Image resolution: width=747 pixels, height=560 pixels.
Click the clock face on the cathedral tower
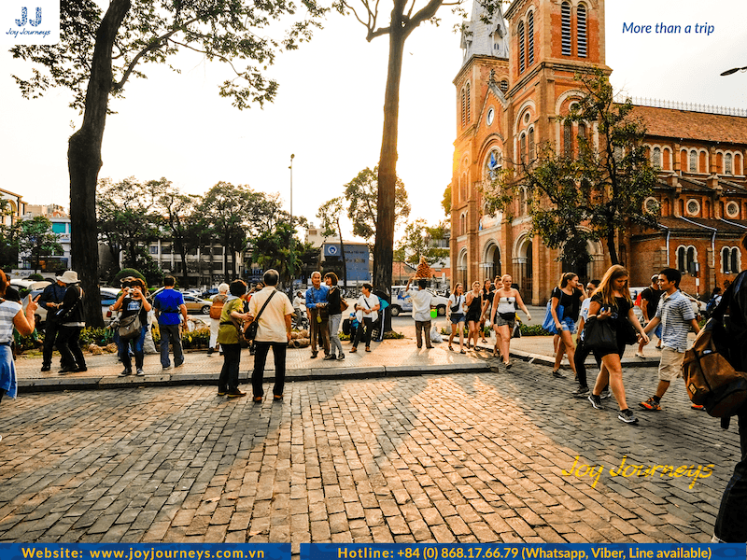point(491,116)
